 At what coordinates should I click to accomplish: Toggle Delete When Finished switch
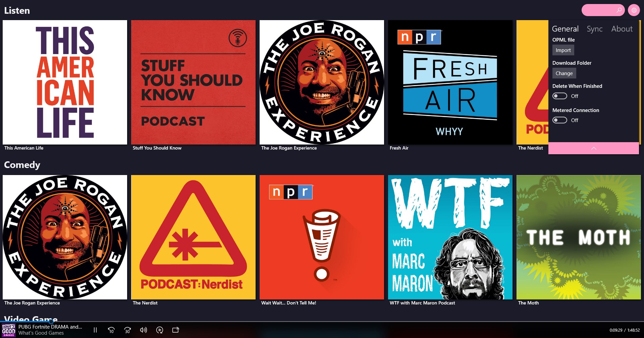[560, 96]
